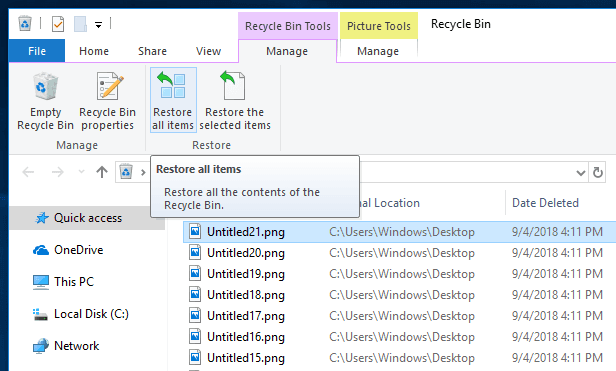
Task: Click the Quick access star icon
Action: (x=42, y=218)
